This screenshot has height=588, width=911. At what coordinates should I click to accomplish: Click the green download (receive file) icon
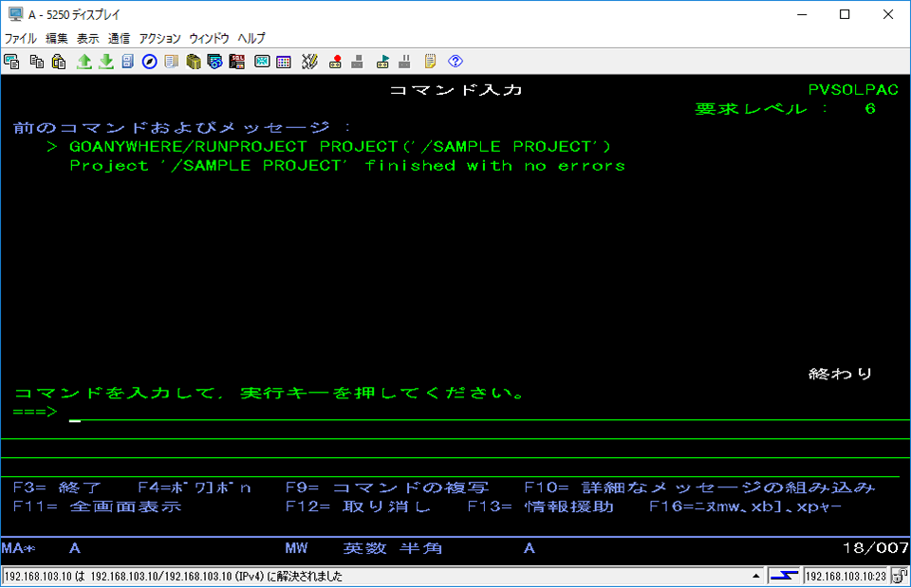105,62
